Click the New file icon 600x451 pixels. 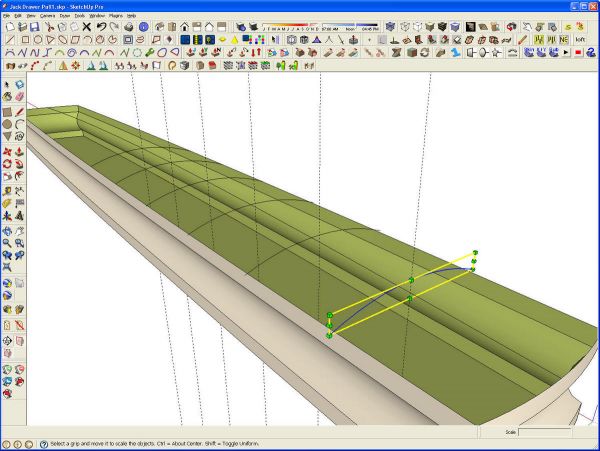(10, 27)
